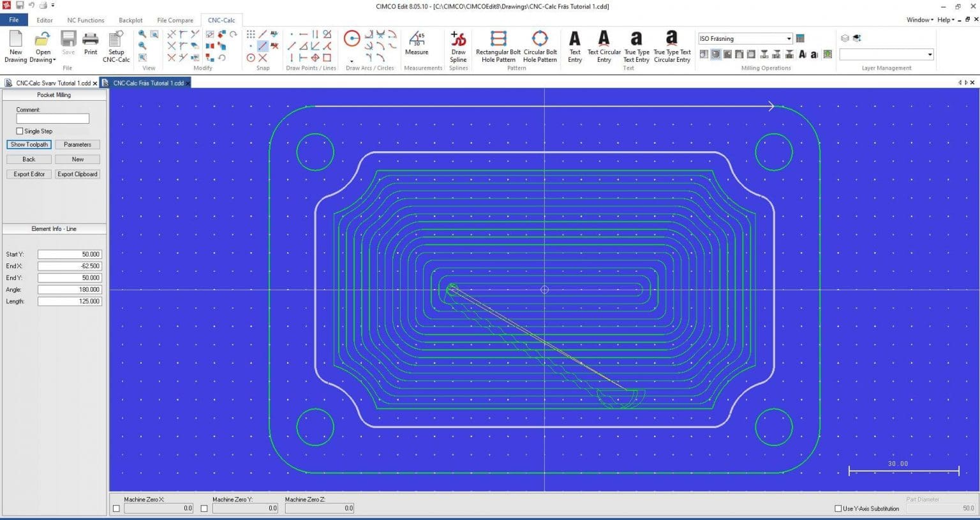This screenshot has width=980, height=520.
Task: Toggle the Single Step checkbox
Action: [20, 131]
